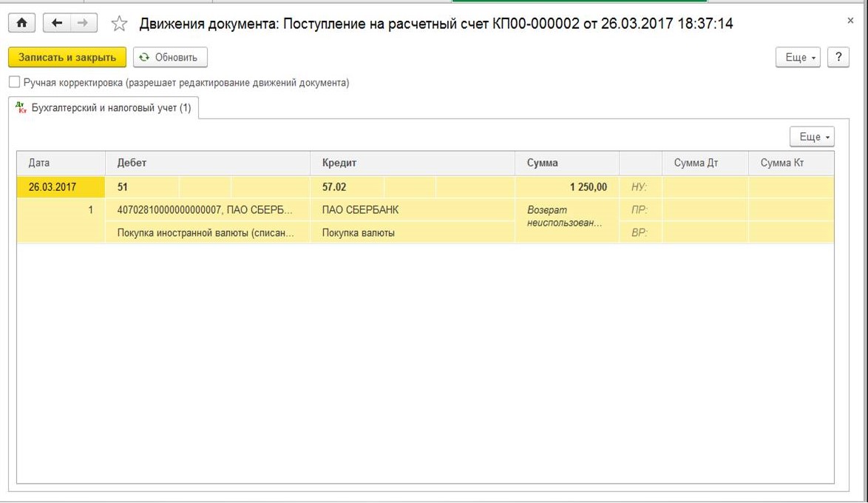The height and width of the screenshot is (503, 868).
Task: Click the Дата column header
Action: pyautogui.click(x=61, y=163)
